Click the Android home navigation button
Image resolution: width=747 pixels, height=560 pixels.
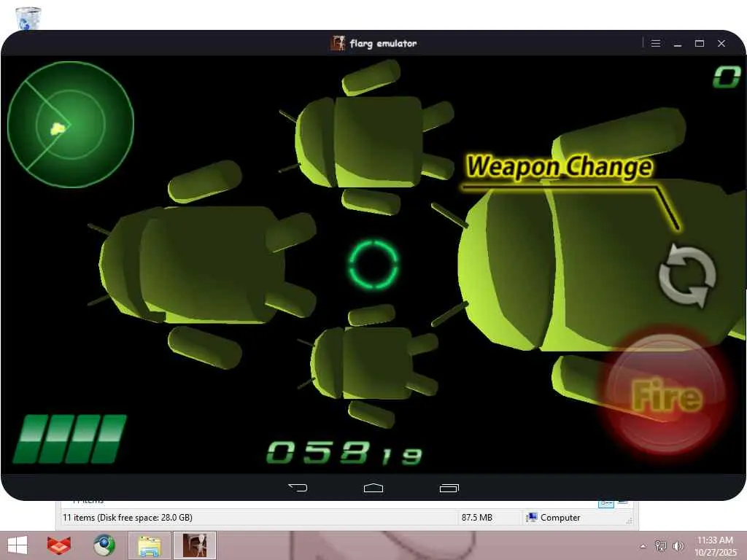click(x=373, y=488)
